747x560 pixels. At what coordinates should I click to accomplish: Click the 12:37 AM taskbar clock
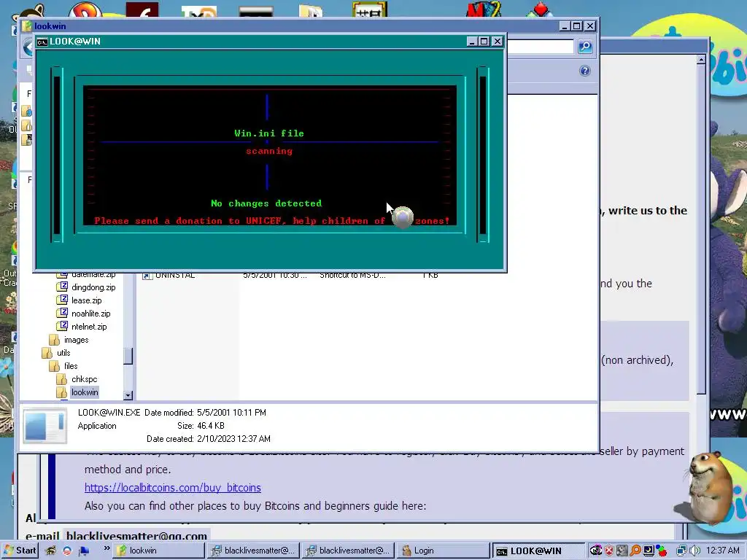click(x=723, y=551)
